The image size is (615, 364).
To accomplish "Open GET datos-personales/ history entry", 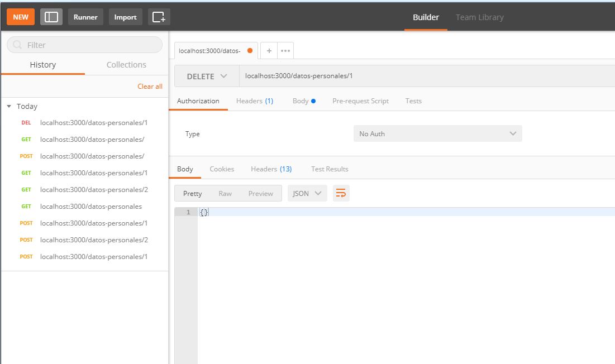I will (x=85, y=140).
